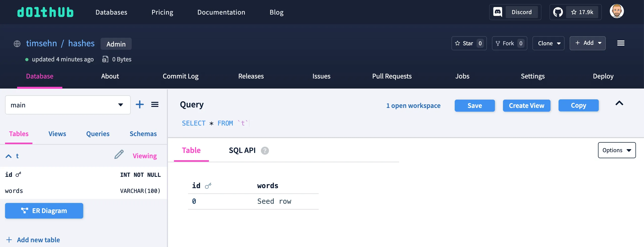Open the Options dropdown
This screenshot has height=247, width=644.
click(617, 150)
